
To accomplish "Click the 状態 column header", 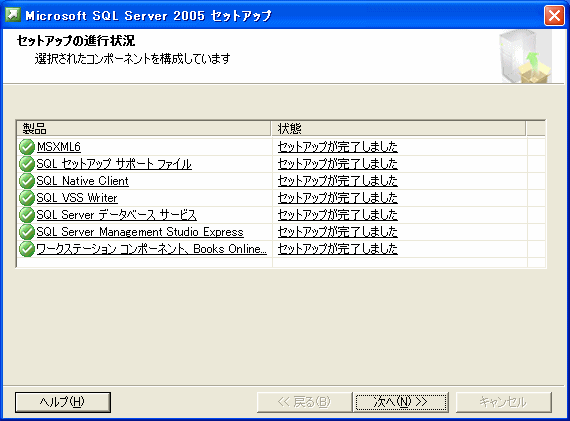I will [x=398, y=128].
